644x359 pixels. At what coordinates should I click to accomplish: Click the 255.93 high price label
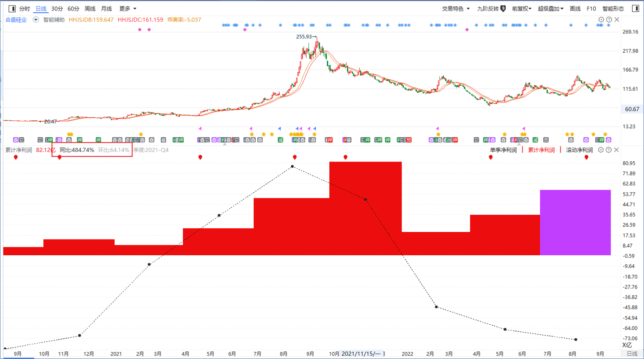coord(304,37)
